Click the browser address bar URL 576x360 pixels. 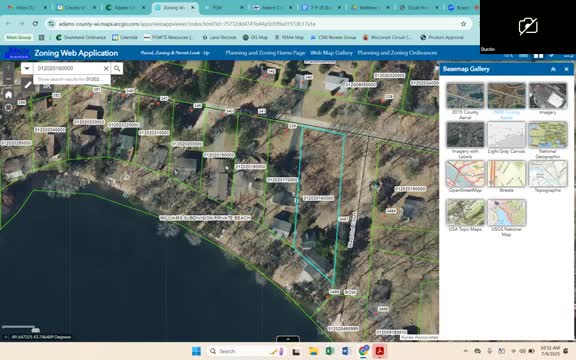tap(187, 24)
